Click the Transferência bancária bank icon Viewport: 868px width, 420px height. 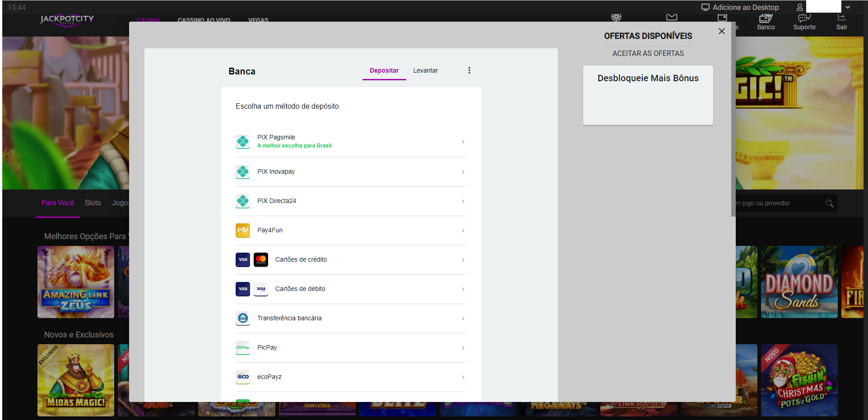(x=243, y=318)
